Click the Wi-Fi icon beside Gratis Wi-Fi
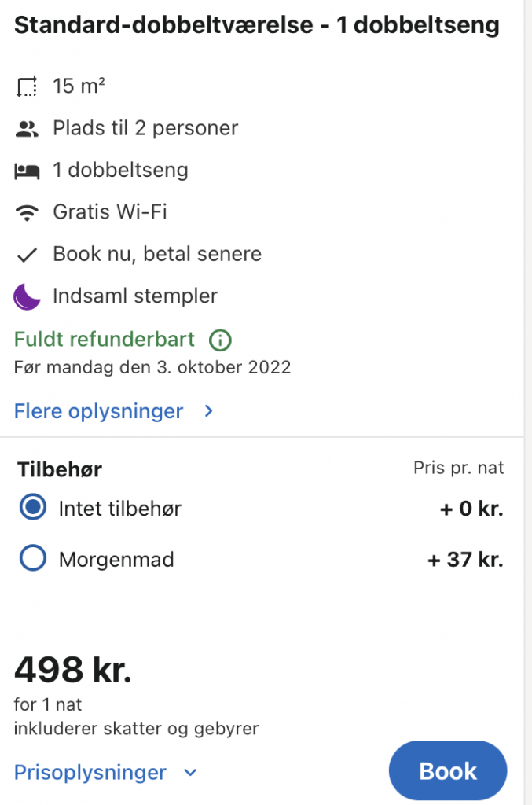 tap(27, 212)
